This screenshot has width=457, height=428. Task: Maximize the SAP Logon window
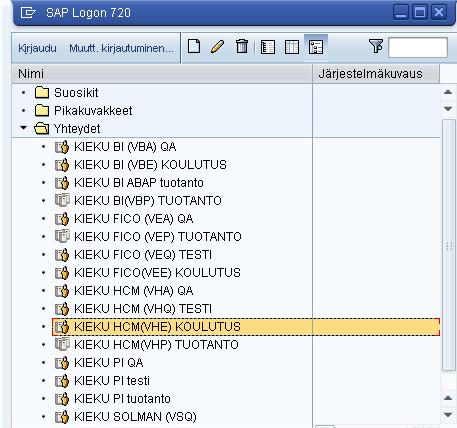pyautogui.click(x=420, y=13)
